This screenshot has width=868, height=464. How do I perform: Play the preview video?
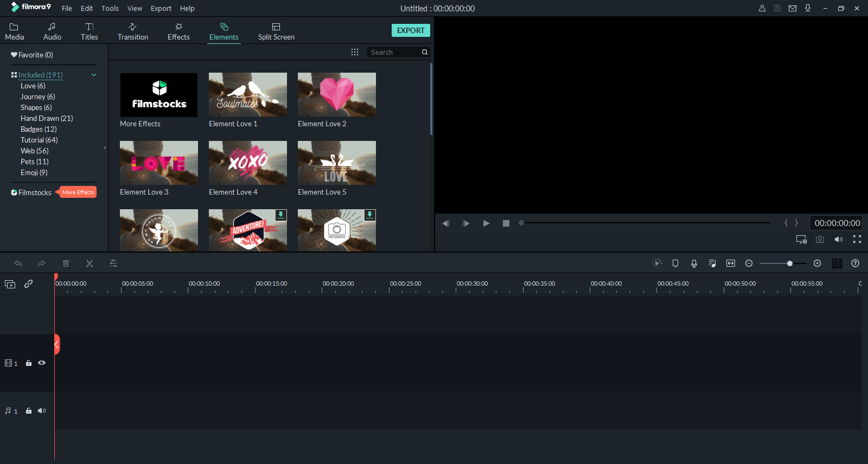pos(486,223)
